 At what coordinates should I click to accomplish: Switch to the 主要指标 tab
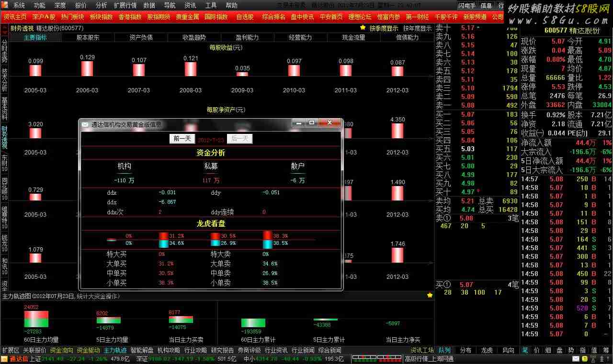pyautogui.click(x=35, y=37)
